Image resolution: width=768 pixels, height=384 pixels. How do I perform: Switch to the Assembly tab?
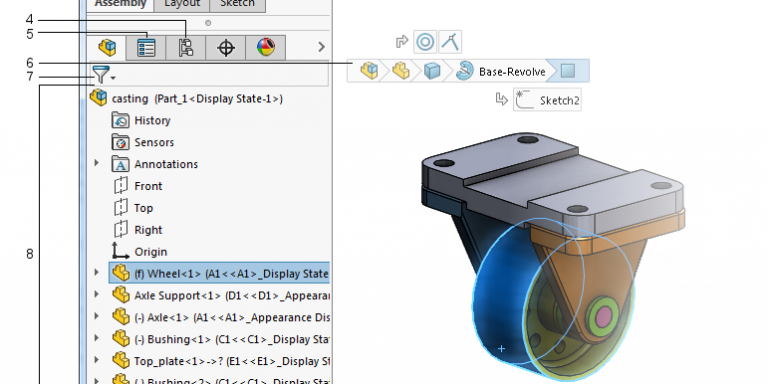click(x=120, y=3)
